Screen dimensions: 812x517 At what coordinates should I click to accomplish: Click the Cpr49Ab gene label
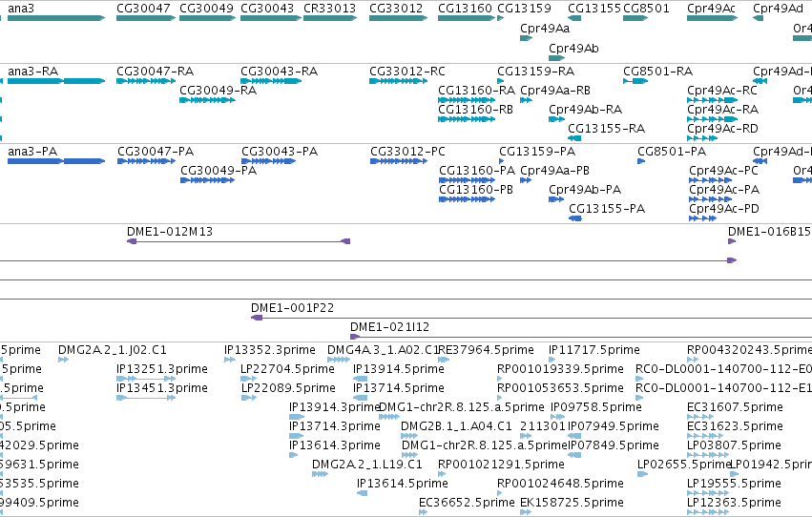click(x=573, y=48)
